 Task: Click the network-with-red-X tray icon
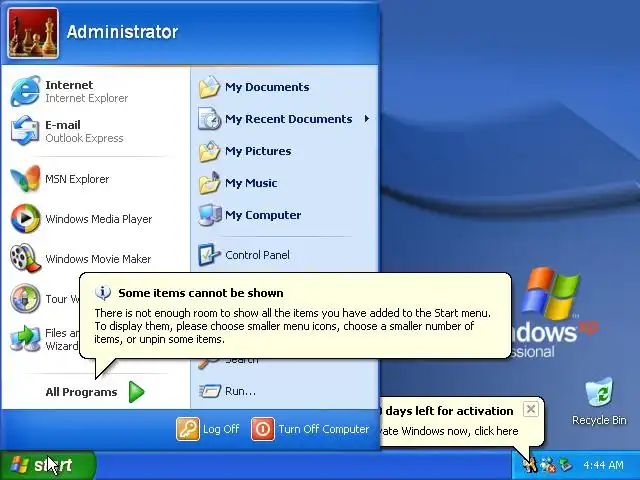548,465
